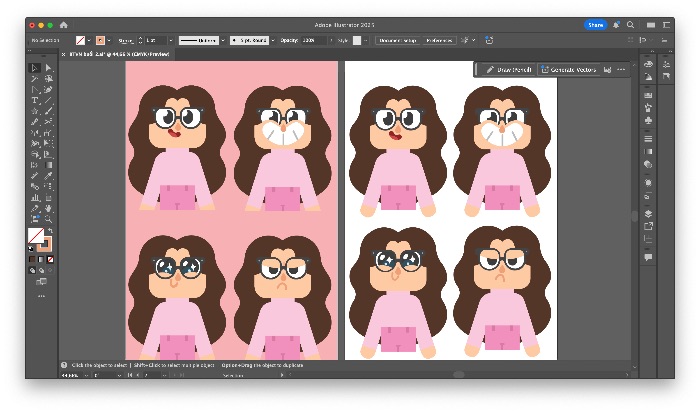Switch to the open document tab
The width and height of the screenshot is (700, 412).
pos(120,54)
